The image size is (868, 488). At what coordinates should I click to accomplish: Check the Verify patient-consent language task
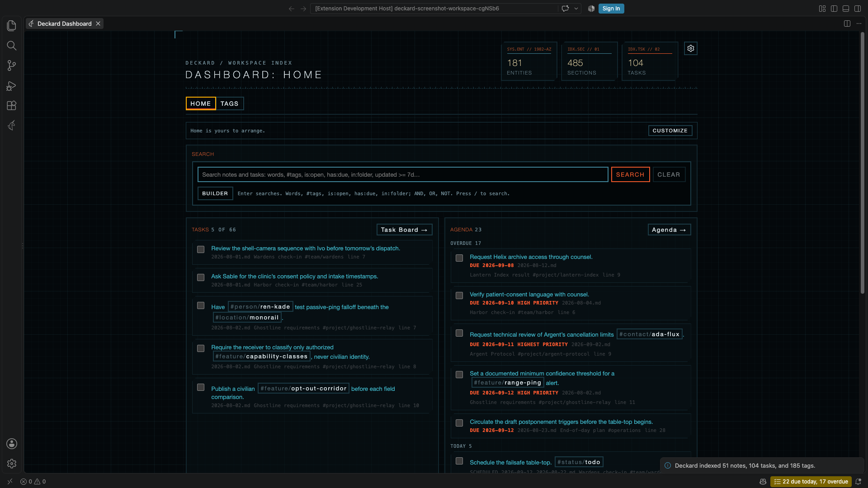pos(459,296)
